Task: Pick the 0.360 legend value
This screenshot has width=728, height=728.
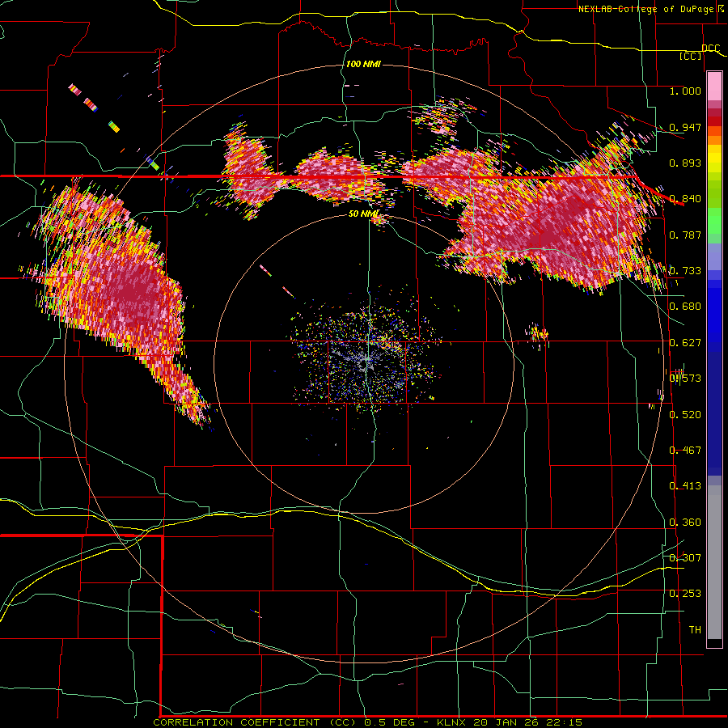Action: pyautogui.click(x=685, y=523)
